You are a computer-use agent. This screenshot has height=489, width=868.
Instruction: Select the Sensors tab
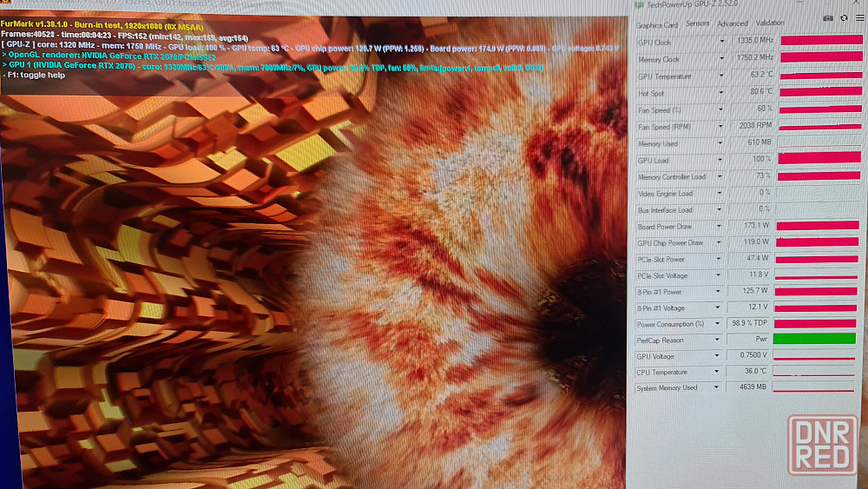(697, 23)
